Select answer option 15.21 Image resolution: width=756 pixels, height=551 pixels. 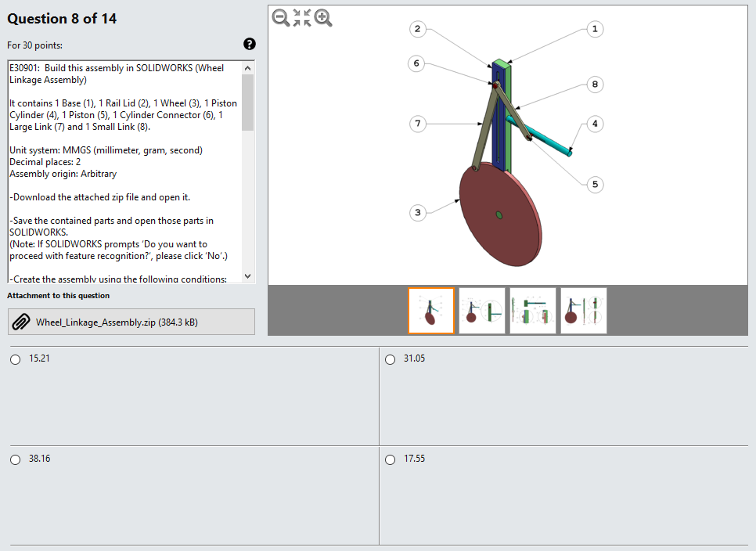pos(14,359)
